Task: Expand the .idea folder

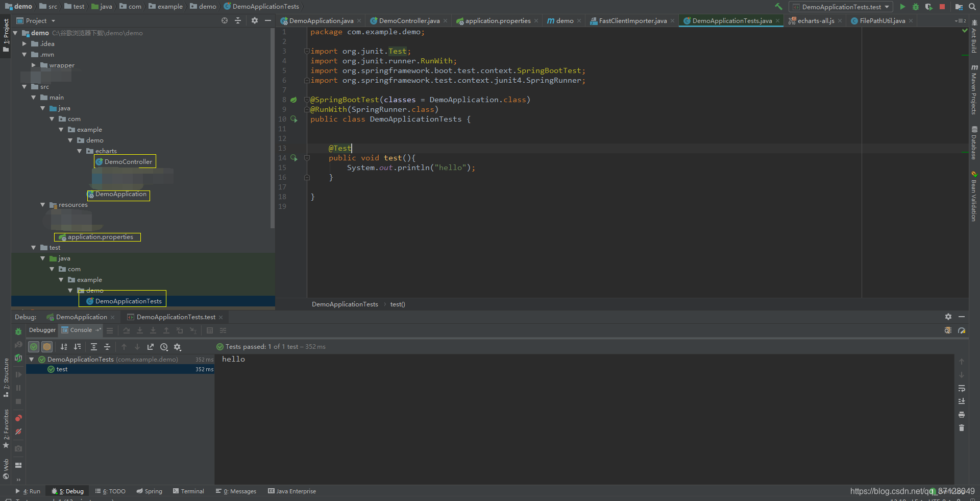Action: click(24, 44)
